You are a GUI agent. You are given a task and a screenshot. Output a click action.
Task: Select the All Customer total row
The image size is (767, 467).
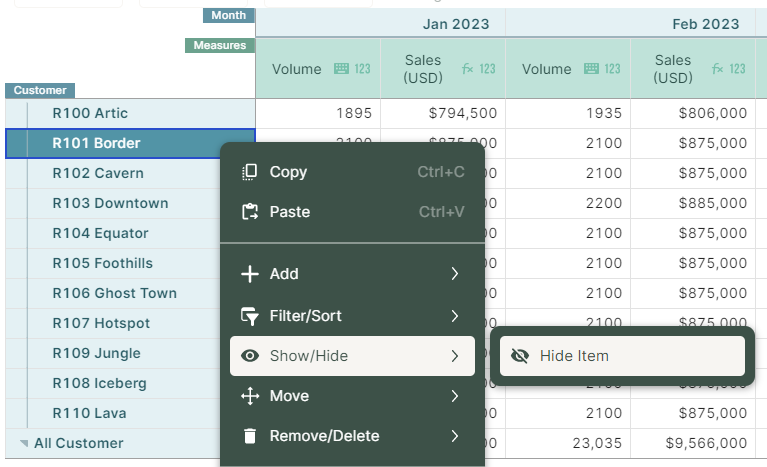coord(113,443)
